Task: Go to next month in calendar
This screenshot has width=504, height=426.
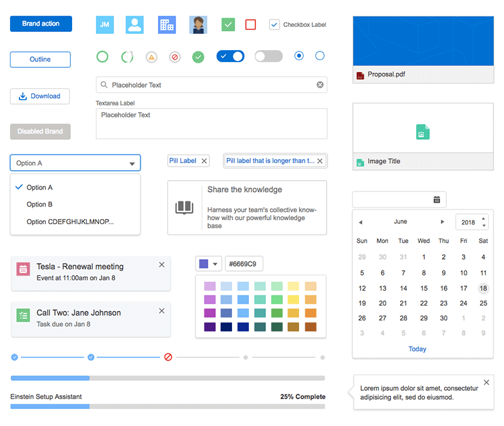Action: (x=443, y=222)
